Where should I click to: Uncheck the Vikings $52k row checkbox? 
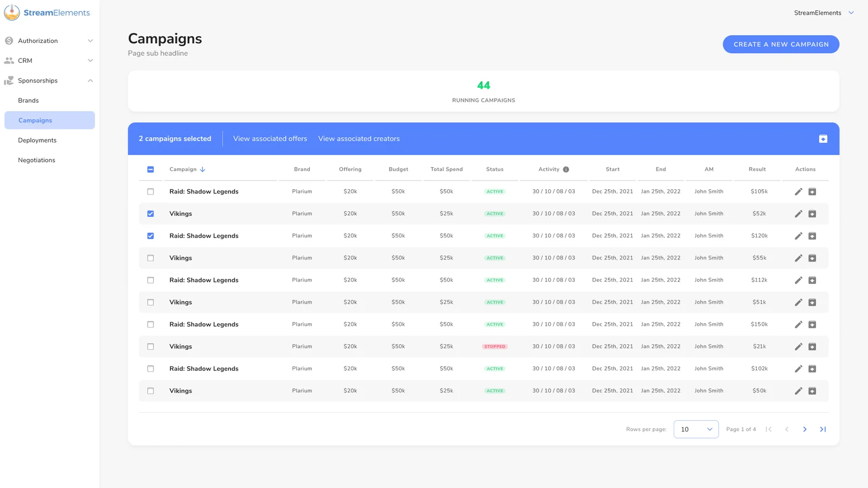click(x=150, y=214)
